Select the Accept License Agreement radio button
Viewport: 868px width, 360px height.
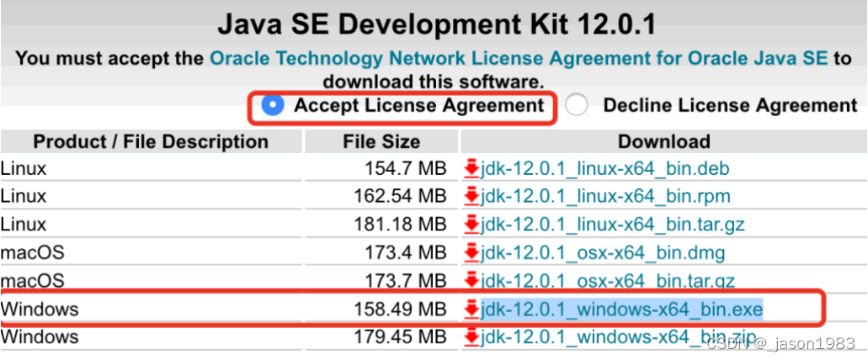[x=272, y=105]
